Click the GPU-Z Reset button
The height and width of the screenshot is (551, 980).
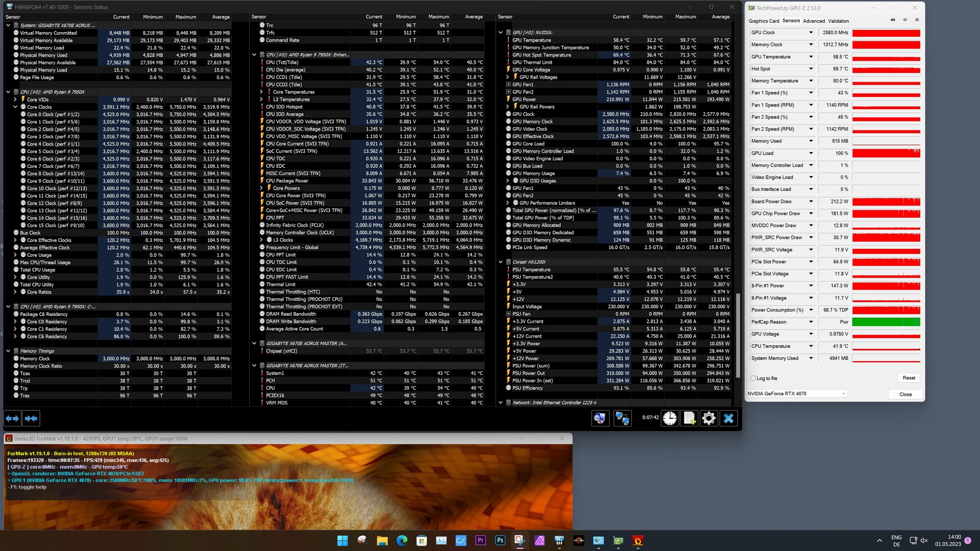909,378
